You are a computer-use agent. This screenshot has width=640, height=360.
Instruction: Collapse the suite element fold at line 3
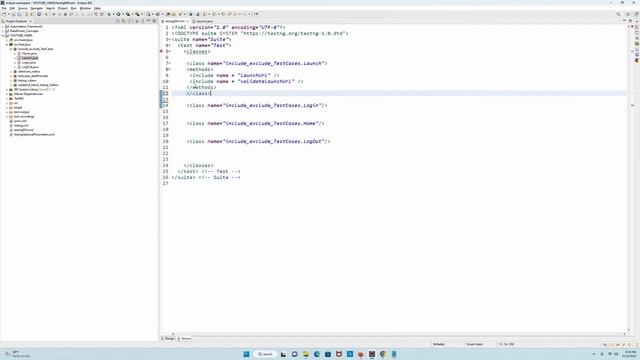click(x=169, y=40)
